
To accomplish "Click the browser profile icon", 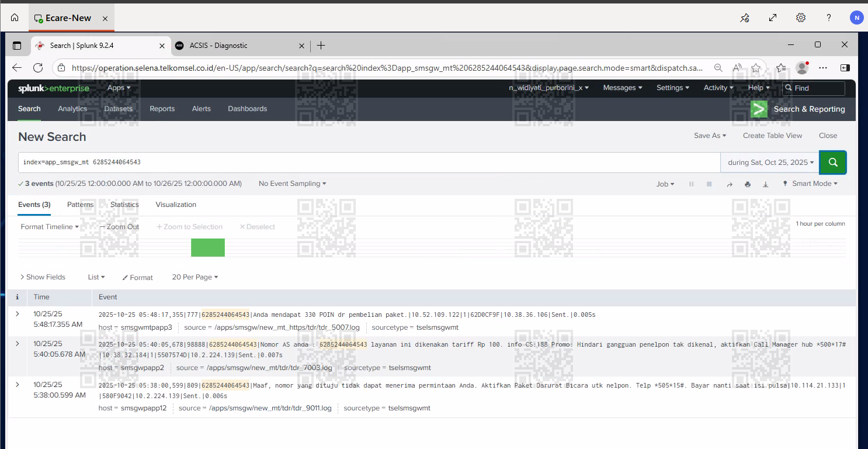I will click(x=802, y=68).
